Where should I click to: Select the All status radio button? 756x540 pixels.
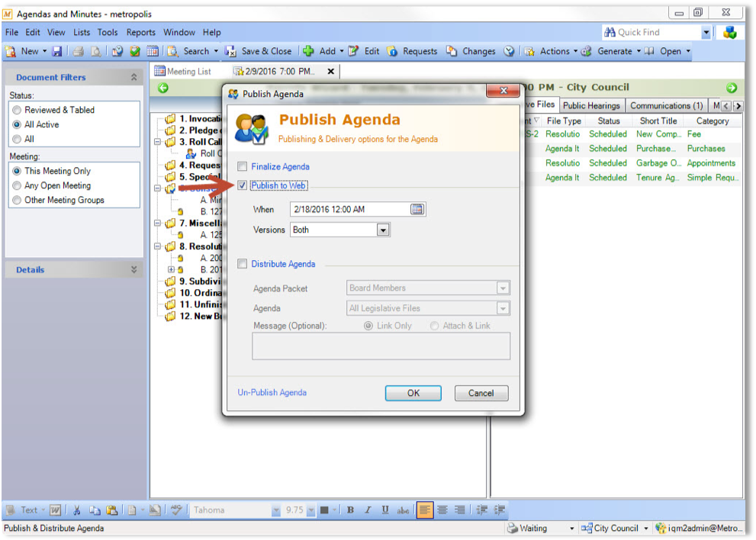point(17,139)
